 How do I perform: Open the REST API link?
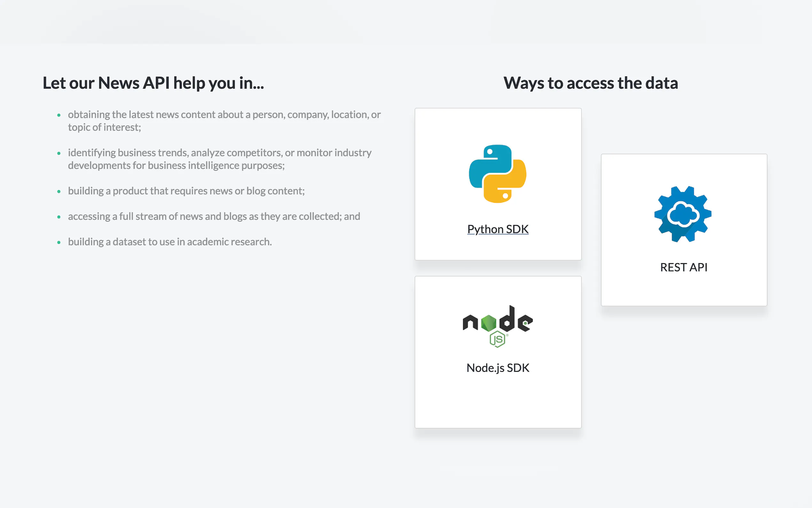(684, 267)
